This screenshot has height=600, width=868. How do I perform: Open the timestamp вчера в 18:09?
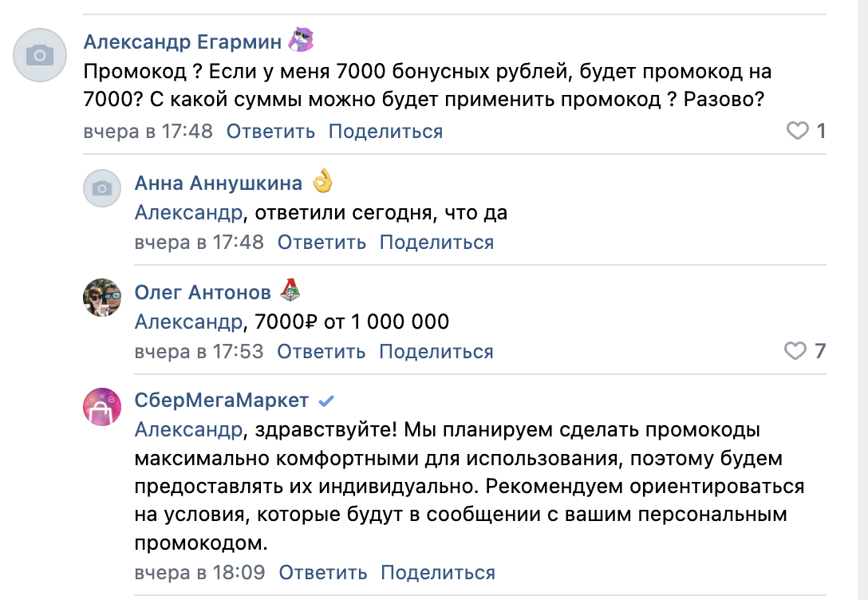tap(199, 572)
